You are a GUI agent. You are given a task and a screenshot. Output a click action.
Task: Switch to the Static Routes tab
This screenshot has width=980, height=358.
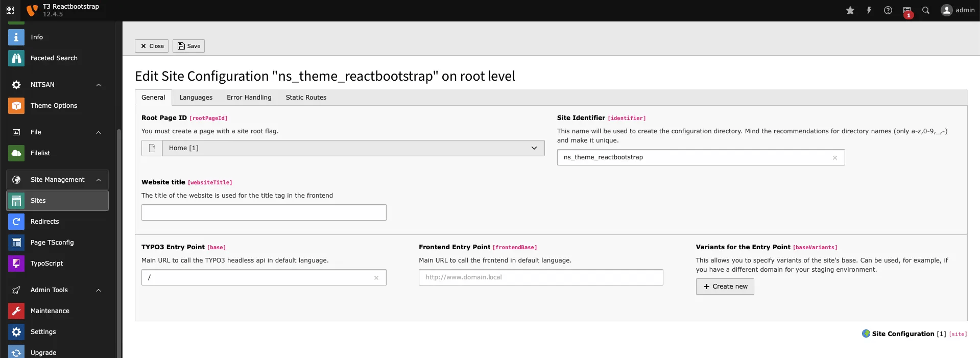coord(306,98)
